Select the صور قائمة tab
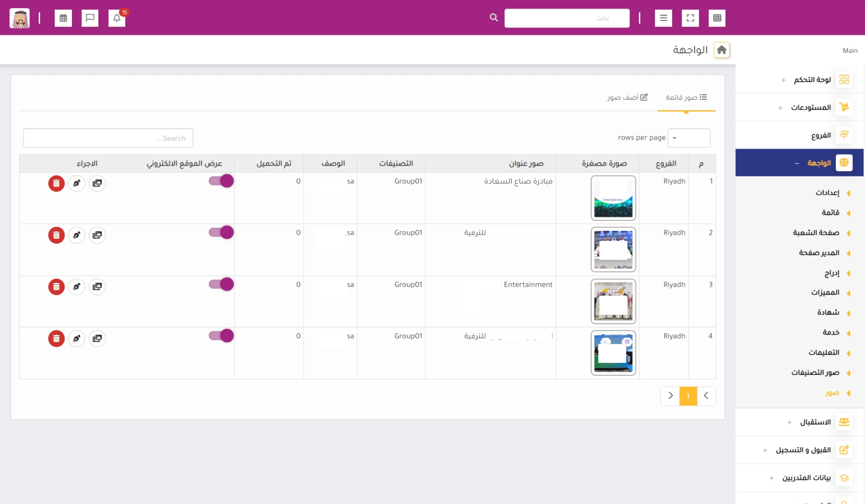This screenshot has height=504, width=865. tap(686, 97)
